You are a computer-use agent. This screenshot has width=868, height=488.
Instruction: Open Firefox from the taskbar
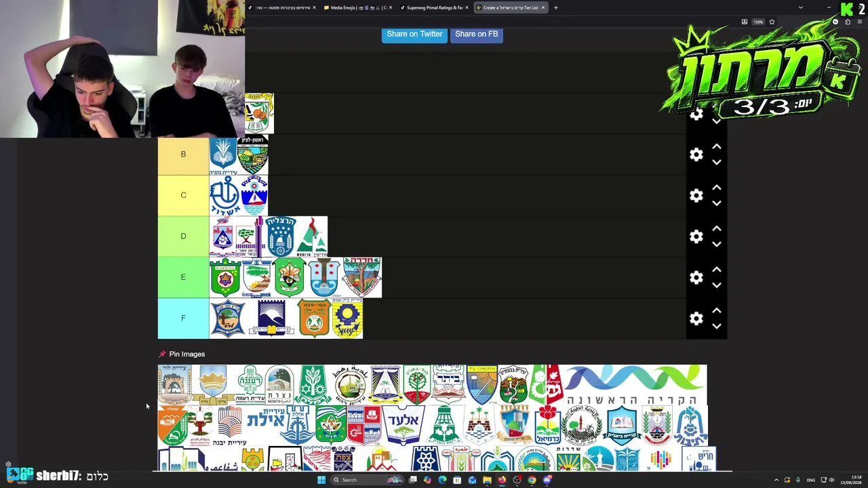502,480
